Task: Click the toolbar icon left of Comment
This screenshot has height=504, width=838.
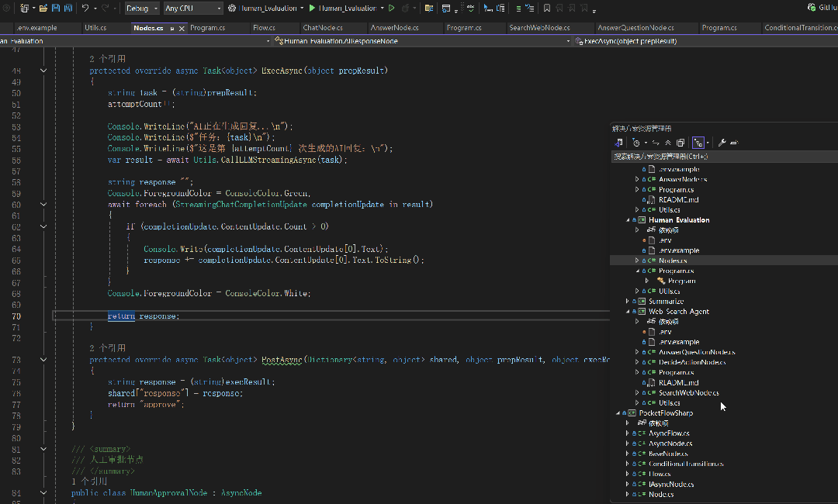Action: (500, 8)
